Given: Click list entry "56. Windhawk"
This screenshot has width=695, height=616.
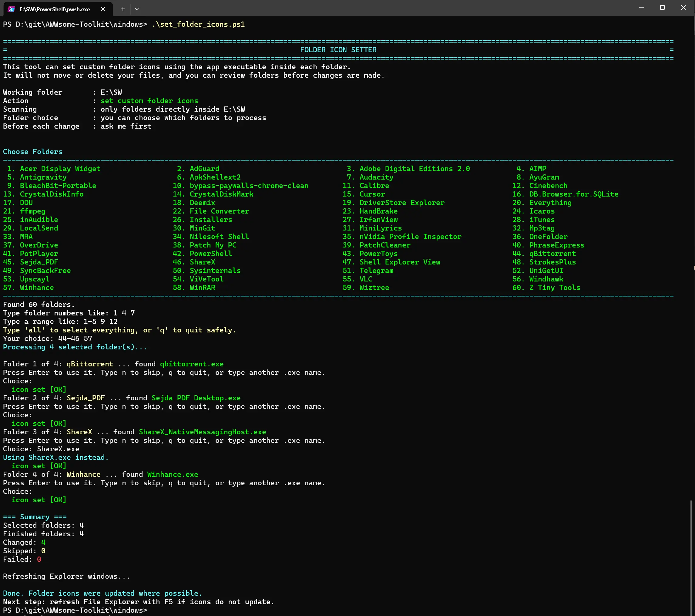Looking at the screenshot, I should click(538, 279).
